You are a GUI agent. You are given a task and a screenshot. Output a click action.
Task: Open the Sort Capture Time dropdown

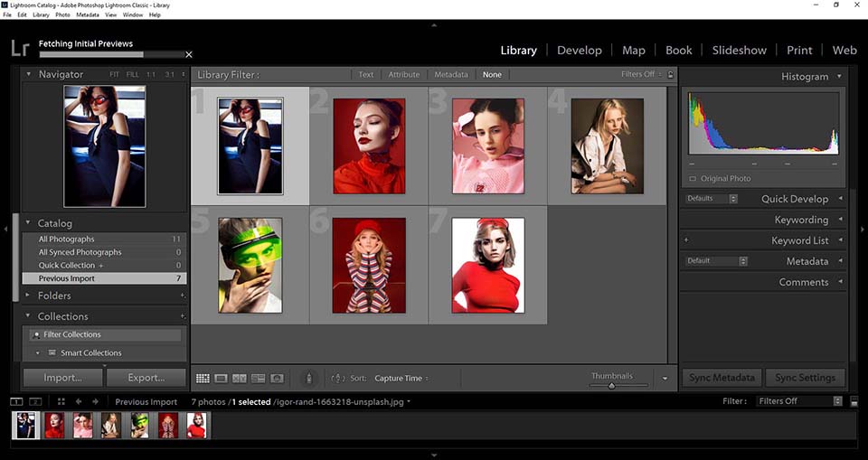(401, 378)
